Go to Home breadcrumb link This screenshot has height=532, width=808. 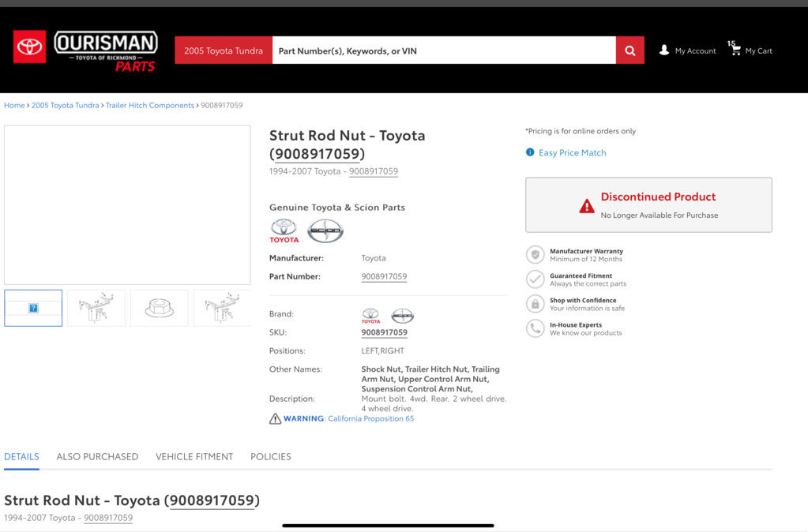pyautogui.click(x=14, y=105)
